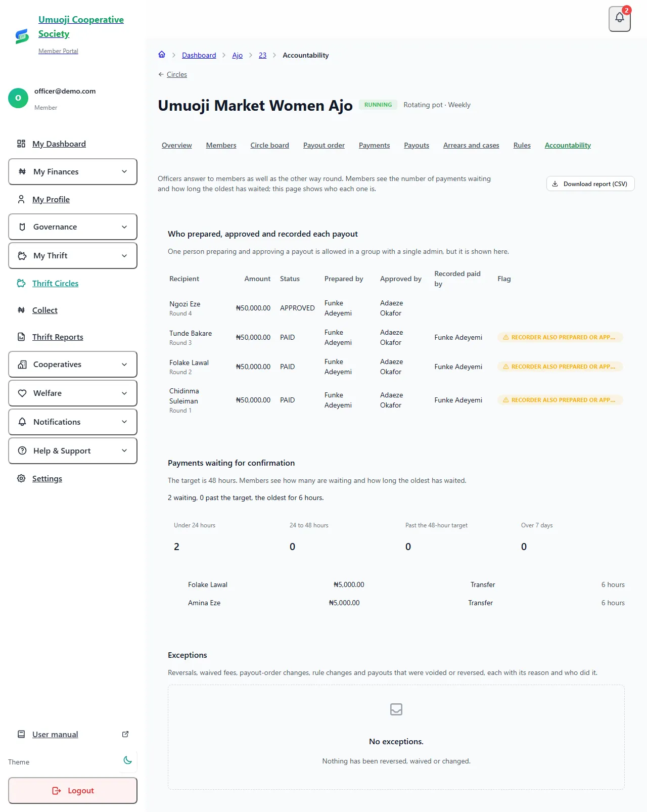Click the warning flag on Tunde Bakare row
The image size is (647, 812).
560,337
